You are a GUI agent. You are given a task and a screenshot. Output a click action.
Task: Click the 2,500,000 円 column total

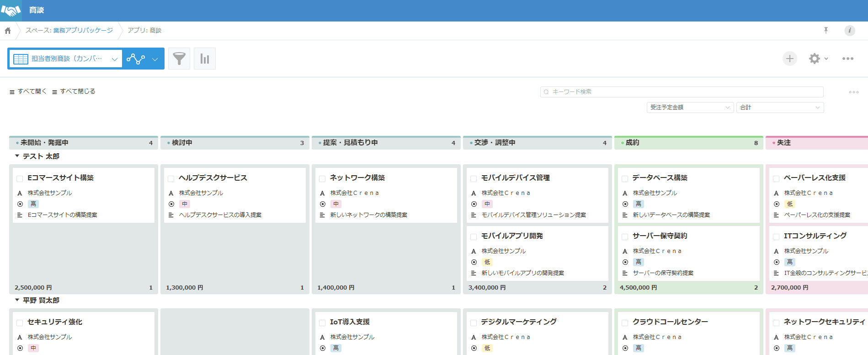pos(33,288)
